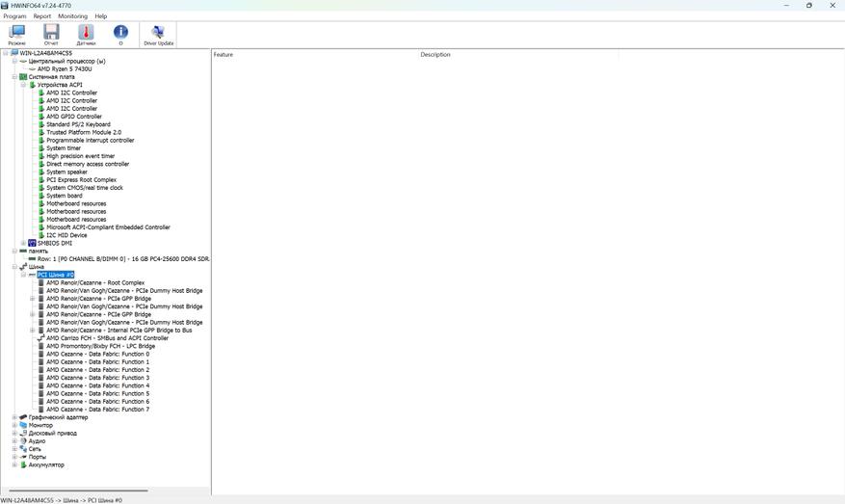Select AMD Renoir/Cezanne - Root Complex
Viewport: 845px width, 504px height.
[95, 282]
